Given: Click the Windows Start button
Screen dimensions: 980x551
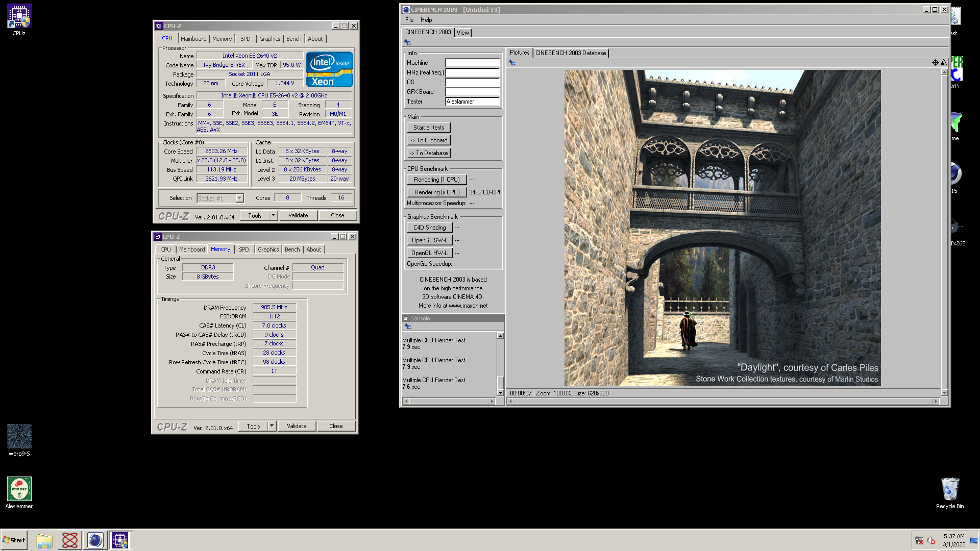Looking at the screenshot, I should (14, 540).
